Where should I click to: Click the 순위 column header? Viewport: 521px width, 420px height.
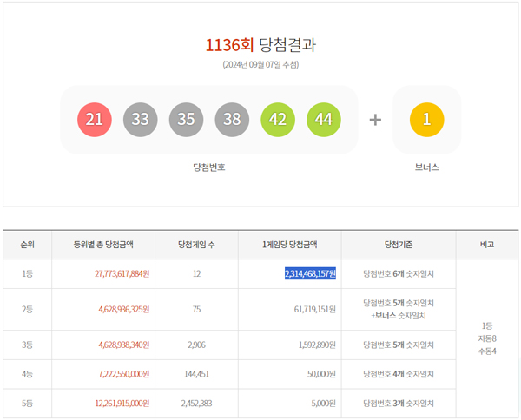(28, 245)
